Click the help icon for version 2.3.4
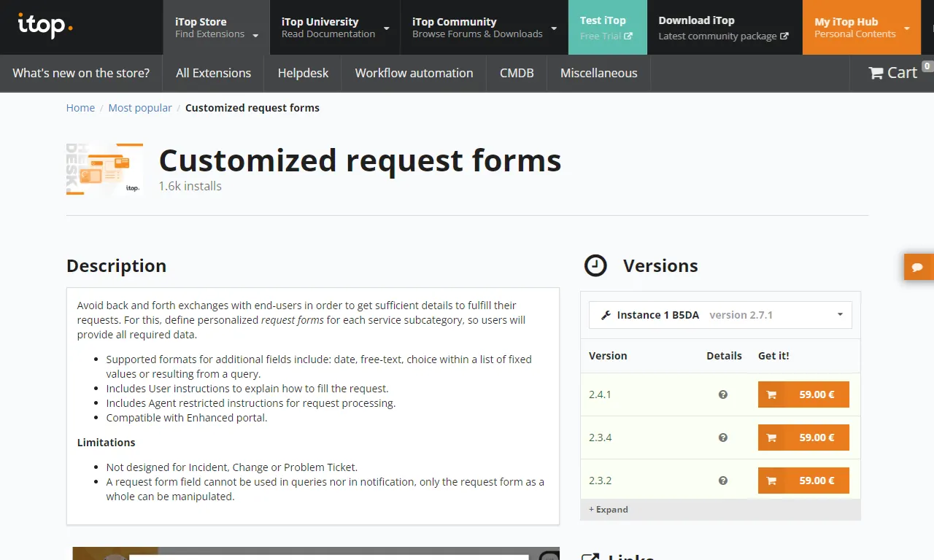The height and width of the screenshot is (560, 934). point(723,437)
